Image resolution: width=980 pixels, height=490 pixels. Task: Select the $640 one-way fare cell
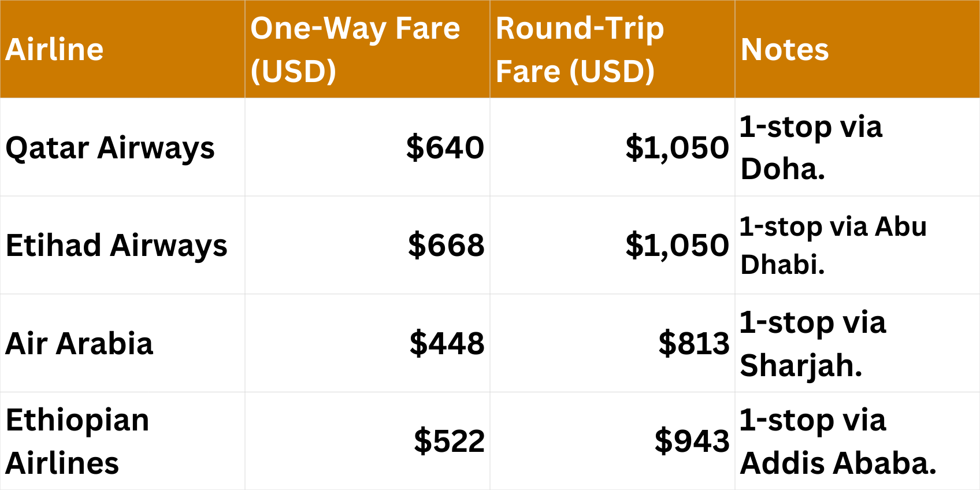[x=445, y=148]
